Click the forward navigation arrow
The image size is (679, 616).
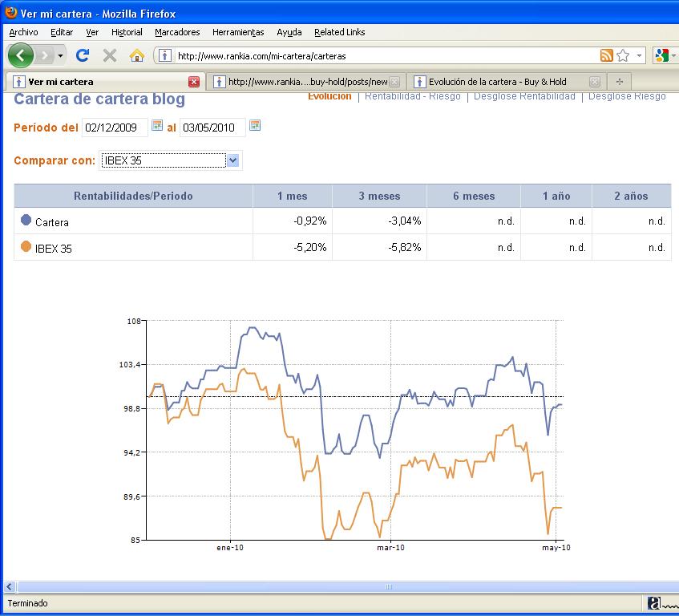[x=45, y=55]
